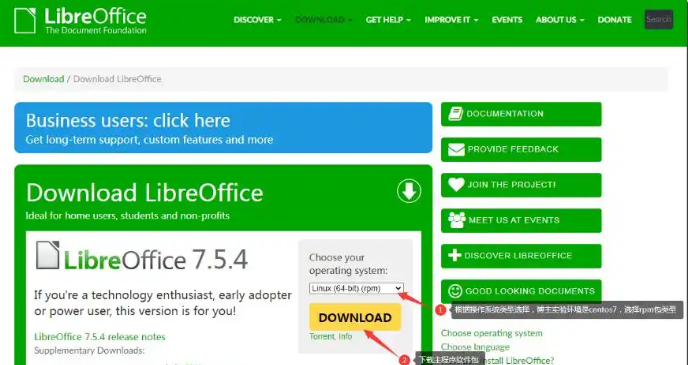Open the GET HELP menu
This screenshot has height=365, width=688.
click(388, 20)
